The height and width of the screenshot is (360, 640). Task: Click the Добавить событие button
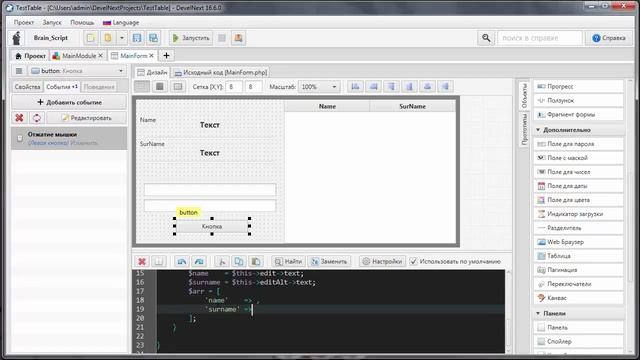point(69,102)
